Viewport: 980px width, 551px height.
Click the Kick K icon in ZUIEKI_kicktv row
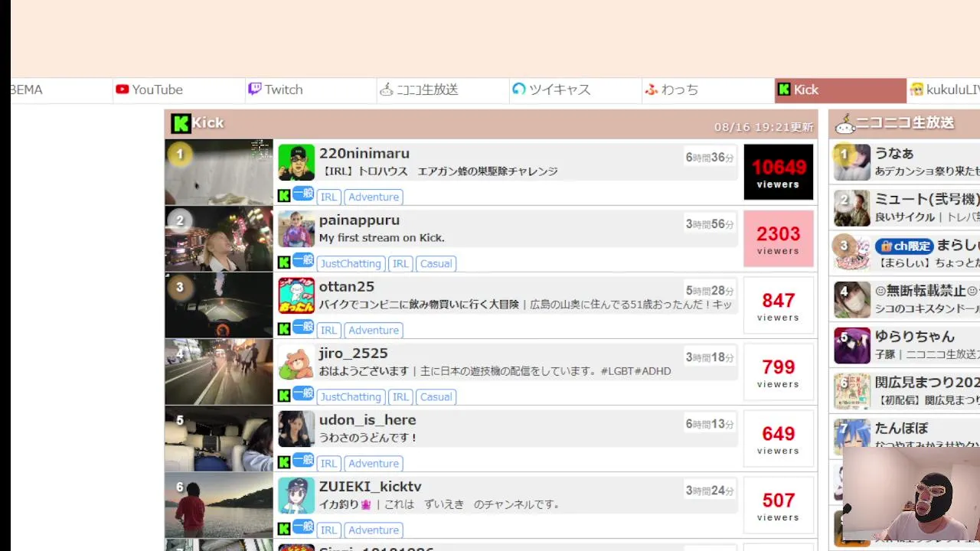click(284, 529)
